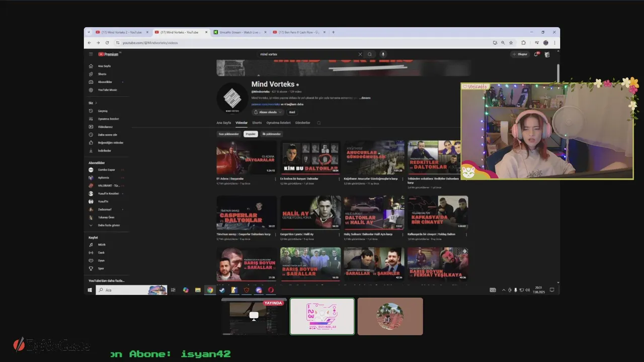Open İndirilenler in the sidebar
The height and width of the screenshot is (362, 644).
click(104, 151)
